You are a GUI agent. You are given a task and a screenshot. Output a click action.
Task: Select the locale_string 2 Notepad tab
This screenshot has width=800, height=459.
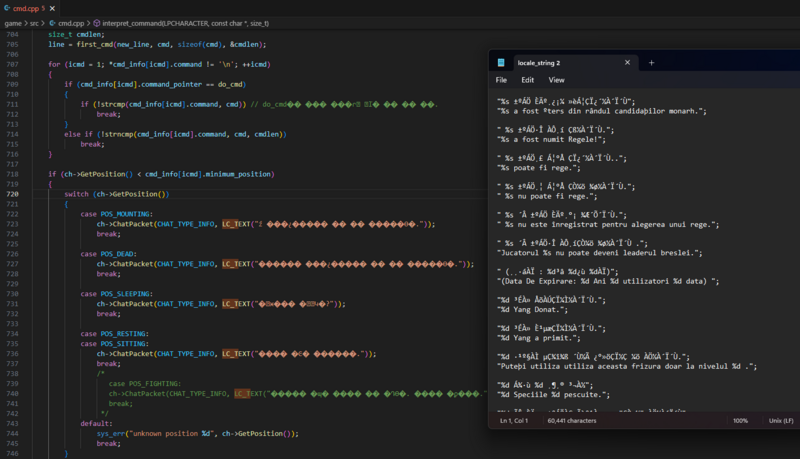point(539,63)
